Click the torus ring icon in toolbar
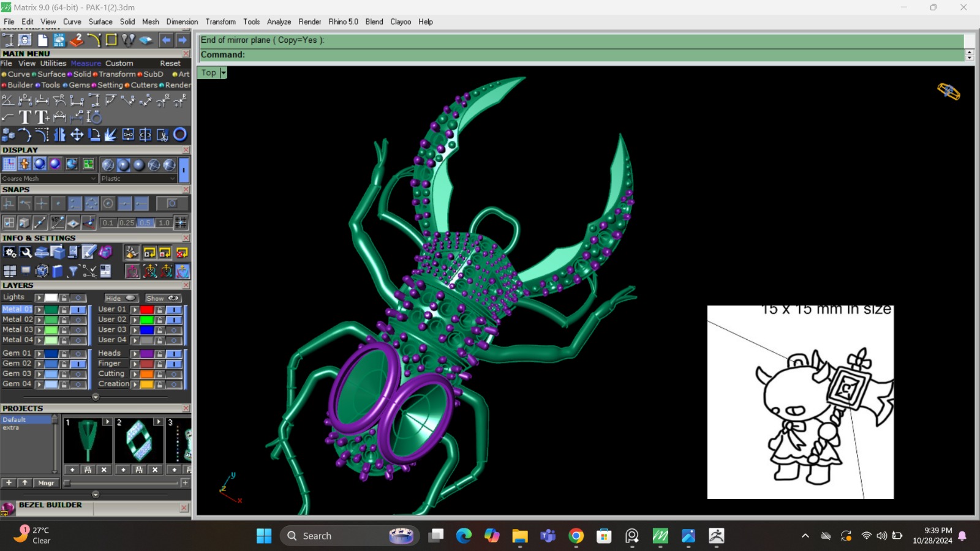Image resolution: width=980 pixels, height=551 pixels. click(179, 135)
